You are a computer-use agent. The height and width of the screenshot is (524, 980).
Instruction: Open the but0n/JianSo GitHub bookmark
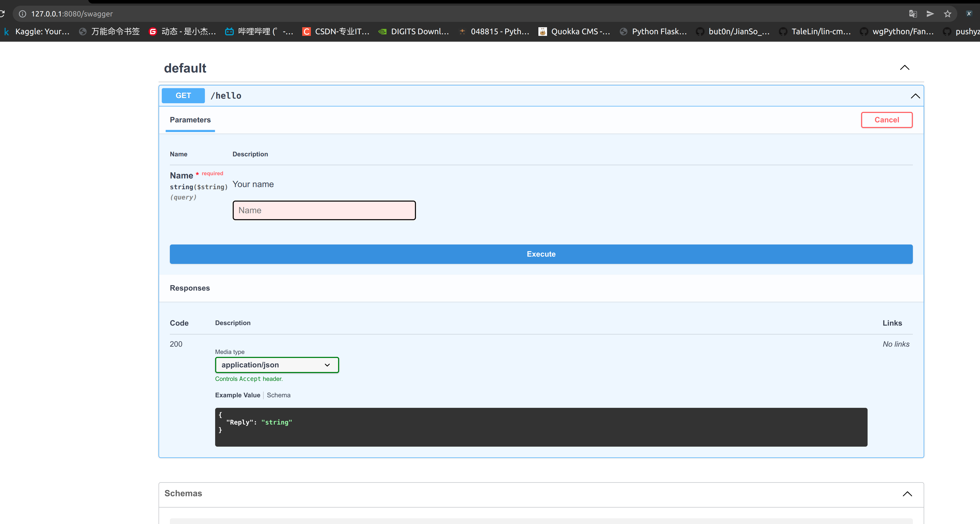click(733, 32)
